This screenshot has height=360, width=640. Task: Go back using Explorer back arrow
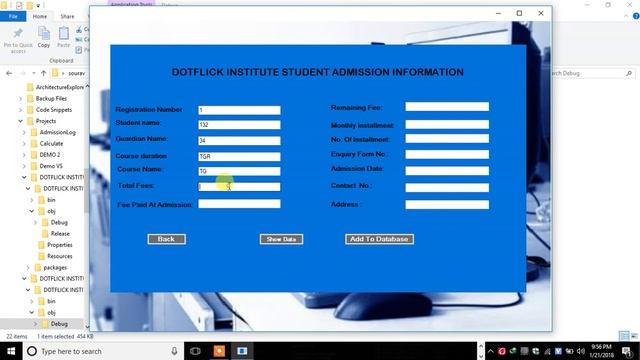9,73
